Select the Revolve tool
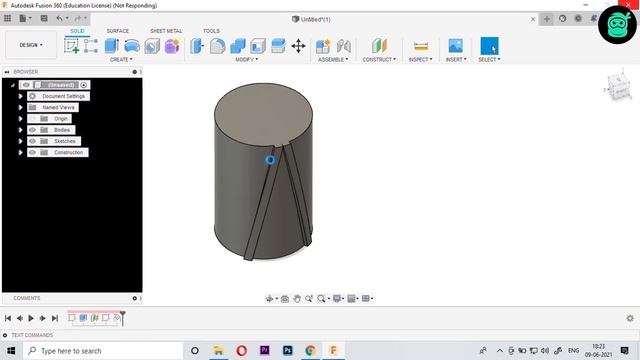The width and height of the screenshot is (640, 360). click(x=132, y=46)
